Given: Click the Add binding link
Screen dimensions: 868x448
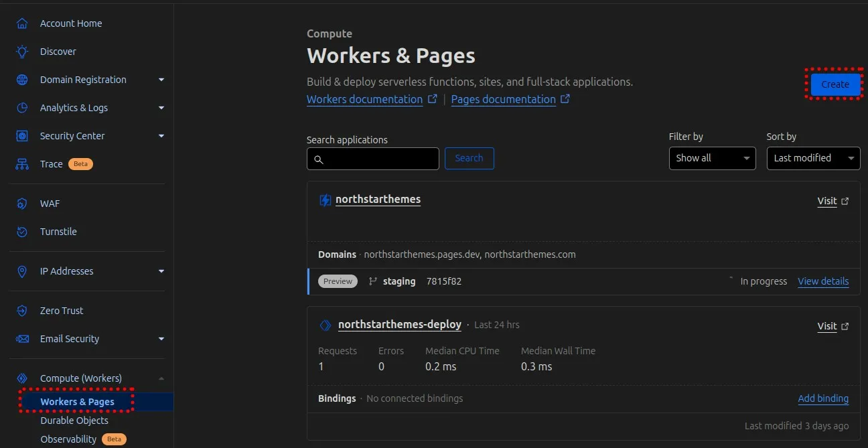Looking at the screenshot, I should [823, 398].
